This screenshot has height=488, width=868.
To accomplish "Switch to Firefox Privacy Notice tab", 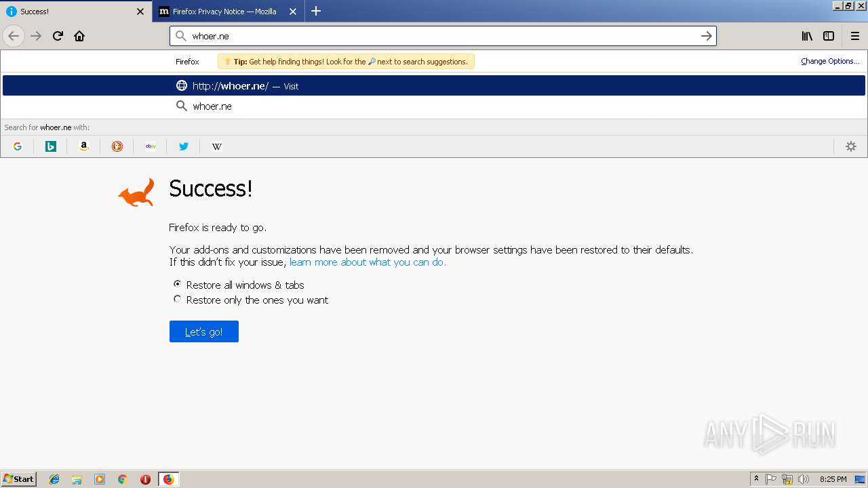I will click(229, 12).
